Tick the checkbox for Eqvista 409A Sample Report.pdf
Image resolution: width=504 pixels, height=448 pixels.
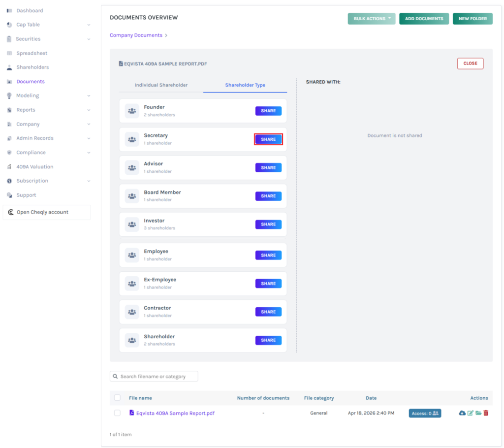click(x=117, y=413)
